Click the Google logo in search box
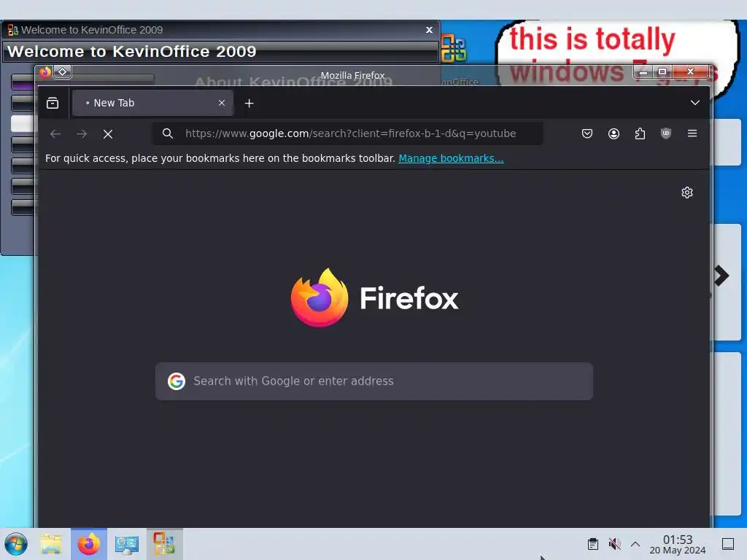The image size is (747, 560). 177,381
